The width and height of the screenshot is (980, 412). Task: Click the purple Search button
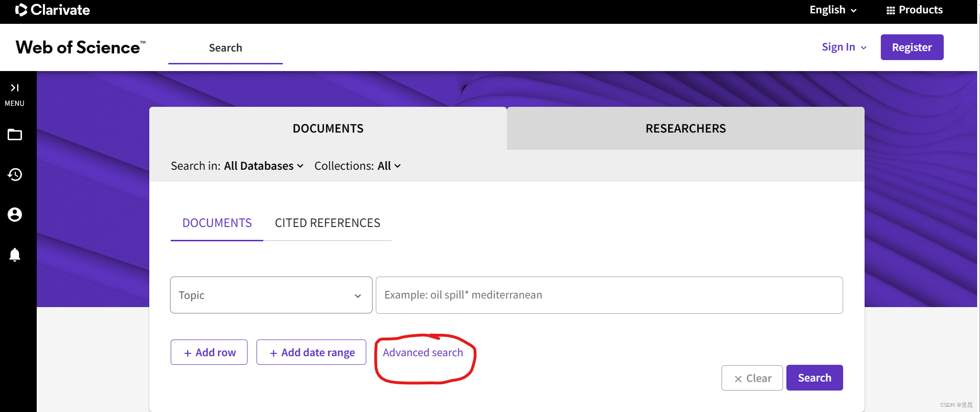click(x=815, y=378)
